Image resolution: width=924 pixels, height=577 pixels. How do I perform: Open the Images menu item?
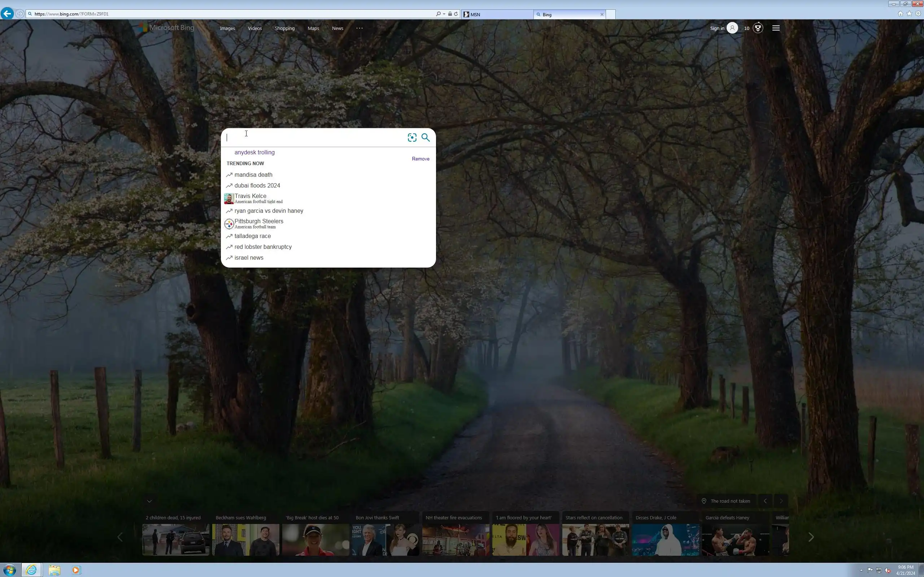227,28
